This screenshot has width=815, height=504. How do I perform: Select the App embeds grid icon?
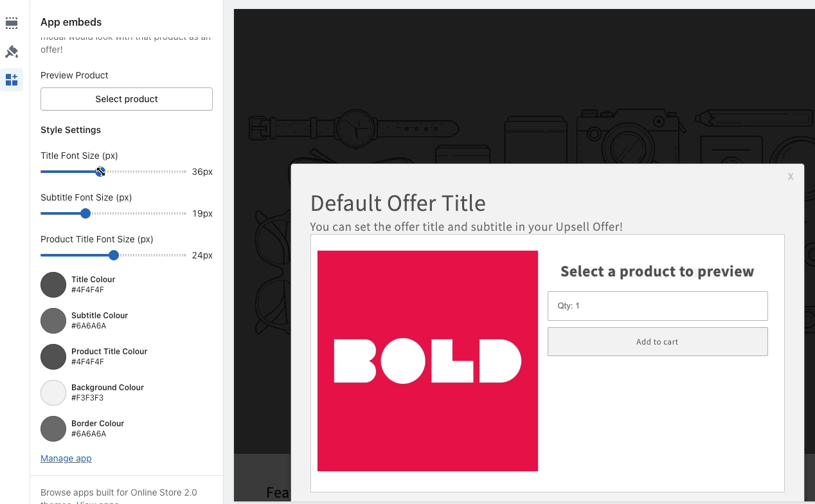click(x=12, y=79)
